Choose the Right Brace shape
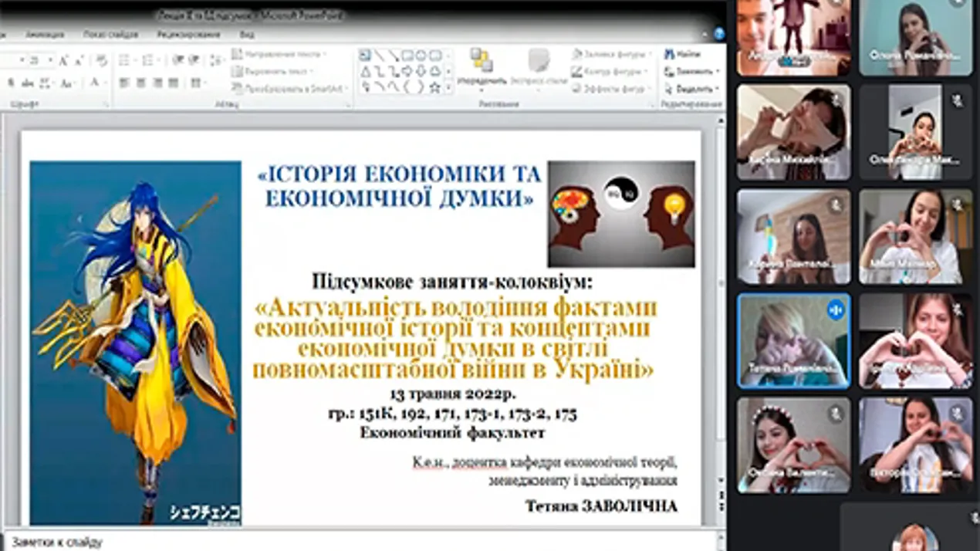 pos(421,86)
